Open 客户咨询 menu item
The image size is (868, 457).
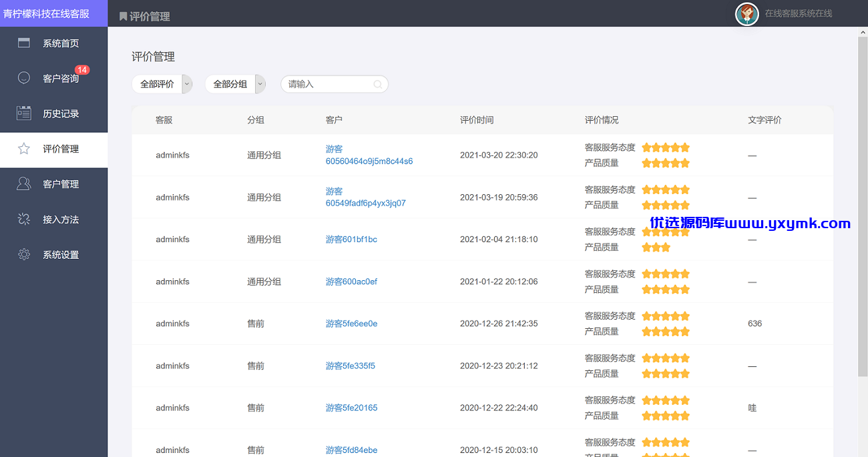tap(53, 79)
